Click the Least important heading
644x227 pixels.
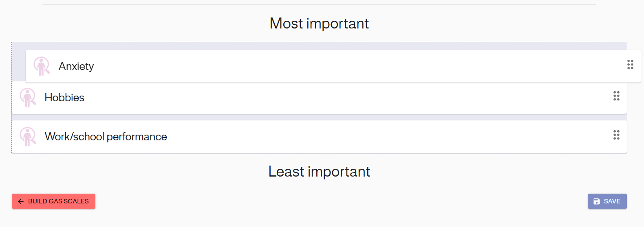click(x=319, y=172)
